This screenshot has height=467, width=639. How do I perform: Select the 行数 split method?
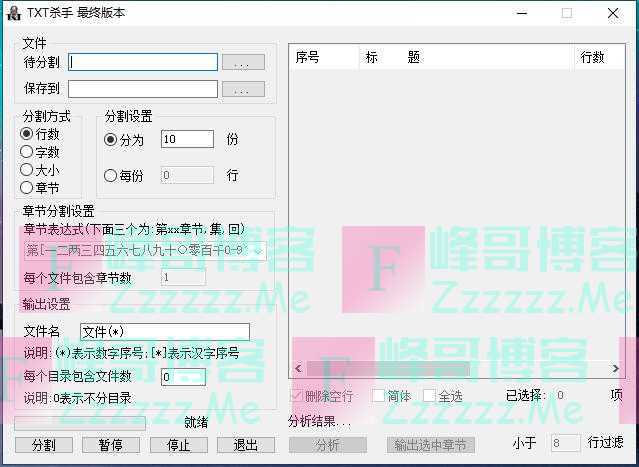pyautogui.click(x=27, y=134)
